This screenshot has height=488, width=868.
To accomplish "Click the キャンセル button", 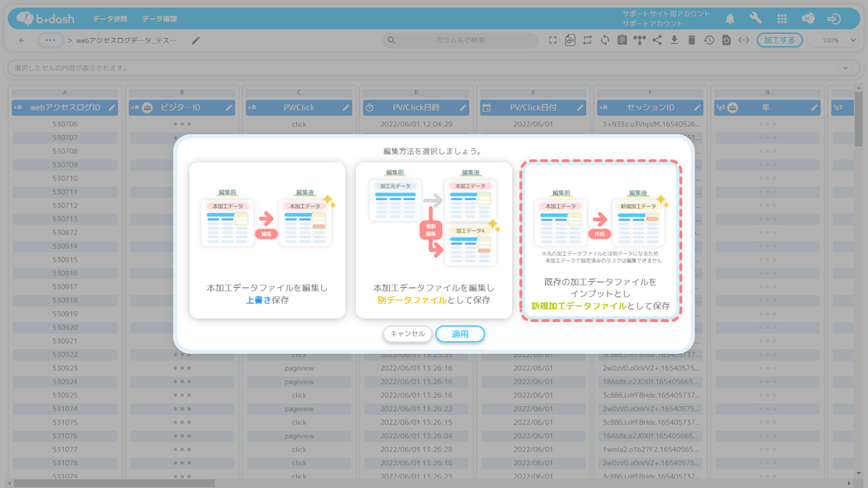I will [x=408, y=333].
